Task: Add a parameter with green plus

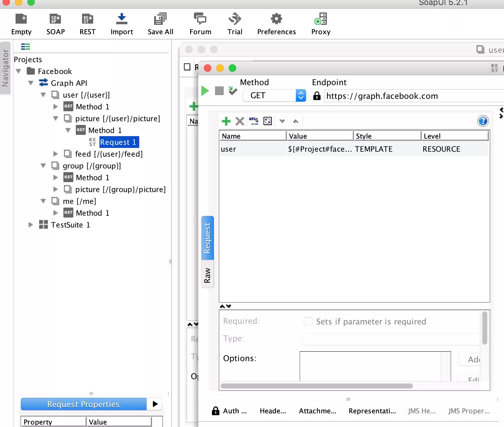Action: tap(226, 121)
